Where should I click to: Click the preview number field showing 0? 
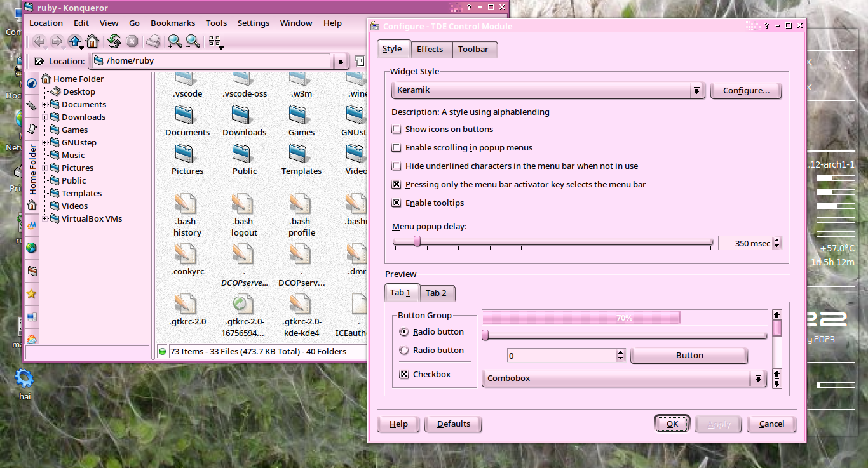coord(561,356)
